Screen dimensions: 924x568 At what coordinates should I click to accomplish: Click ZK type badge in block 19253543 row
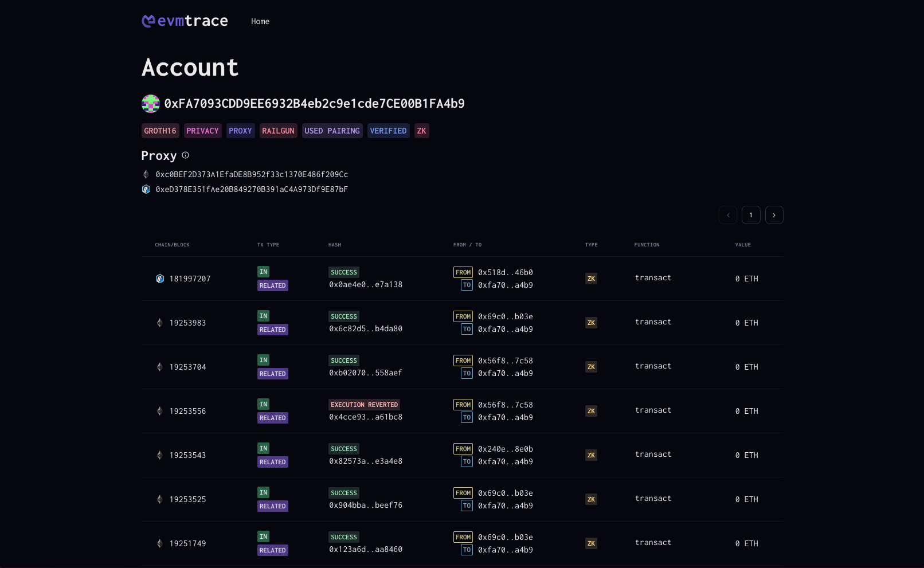591,455
